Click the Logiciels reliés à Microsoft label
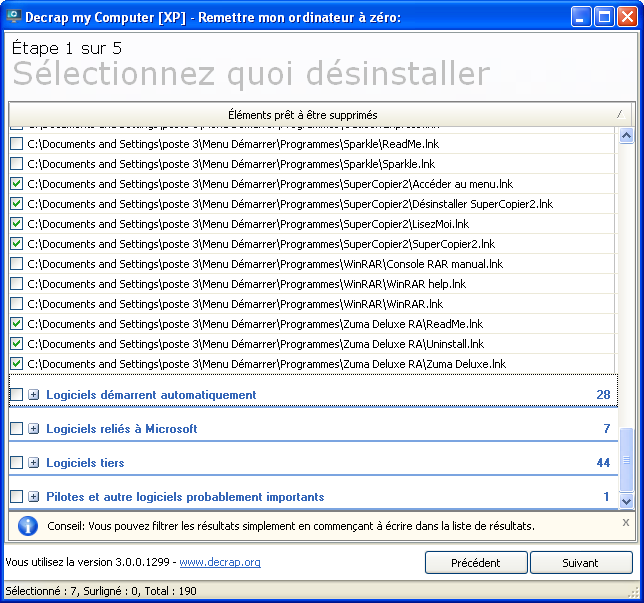The image size is (644, 603). coord(122,429)
